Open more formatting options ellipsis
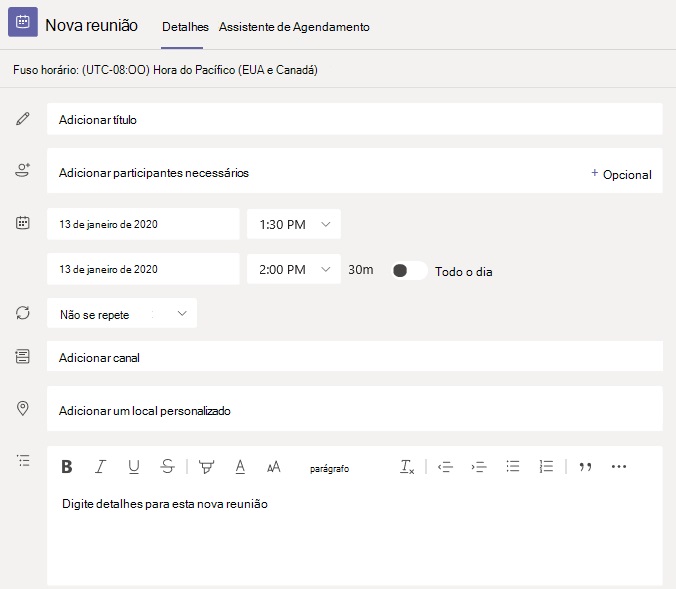The height and width of the screenshot is (589, 676). [618, 466]
